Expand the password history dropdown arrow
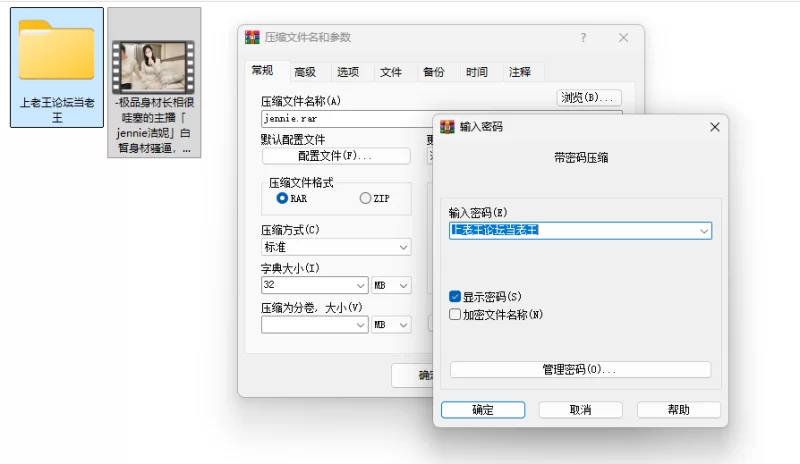 704,231
